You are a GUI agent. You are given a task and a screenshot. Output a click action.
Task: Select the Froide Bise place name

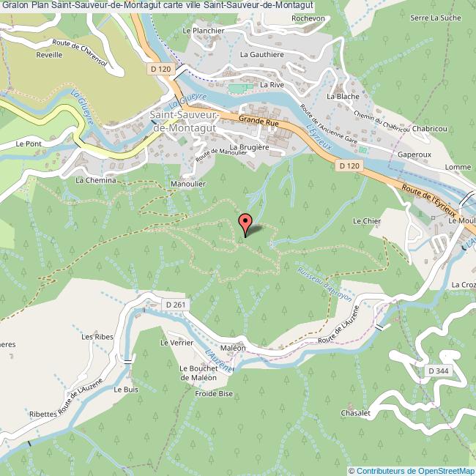214,394
